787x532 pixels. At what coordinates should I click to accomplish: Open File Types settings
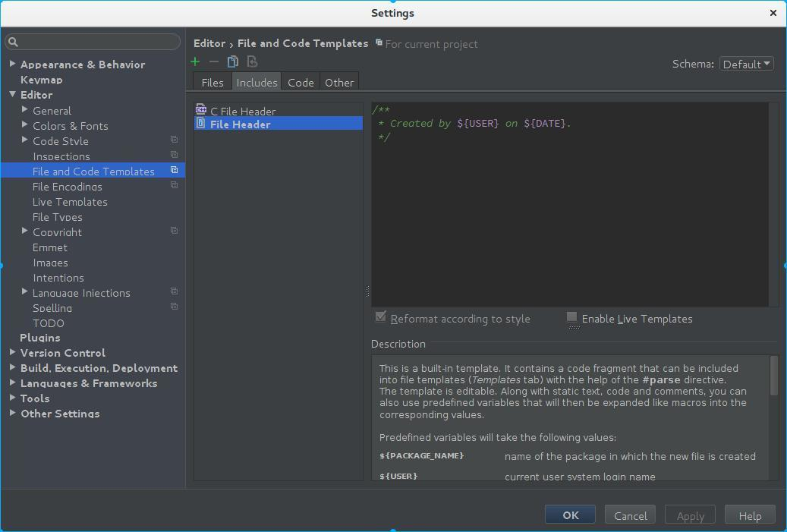coord(57,217)
